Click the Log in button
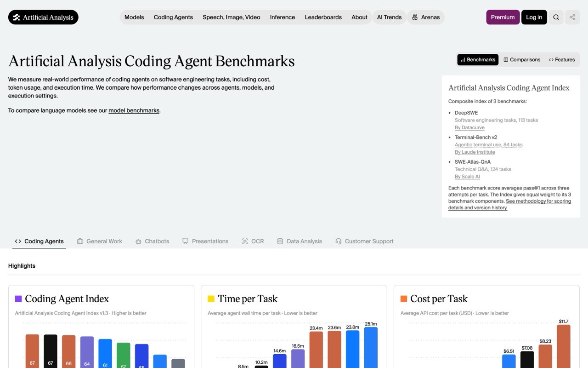This screenshot has width=588, height=368. coord(534,17)
